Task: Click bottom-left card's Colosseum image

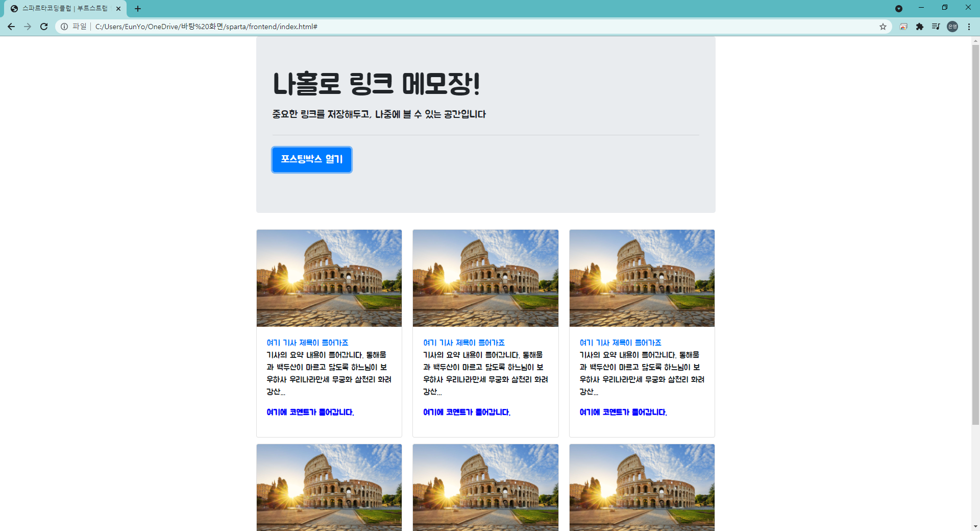Action: pyautogui.click(x=329, y=488)
